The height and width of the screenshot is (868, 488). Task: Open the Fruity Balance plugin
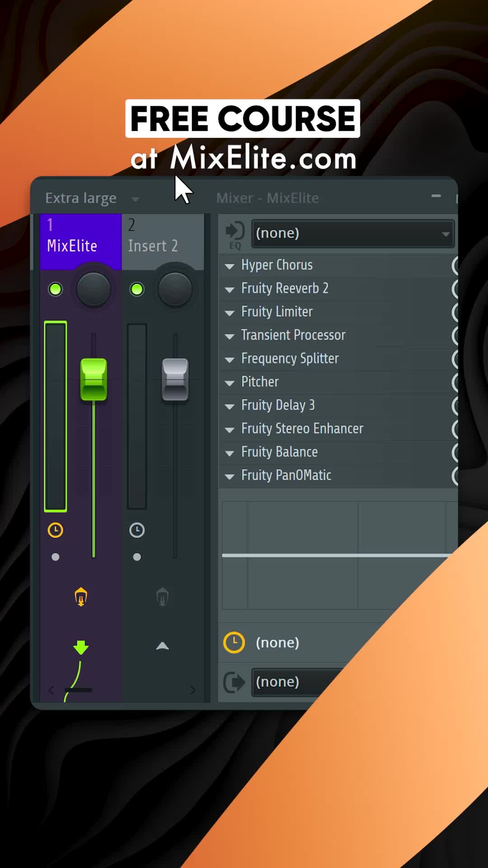(279, 452)
